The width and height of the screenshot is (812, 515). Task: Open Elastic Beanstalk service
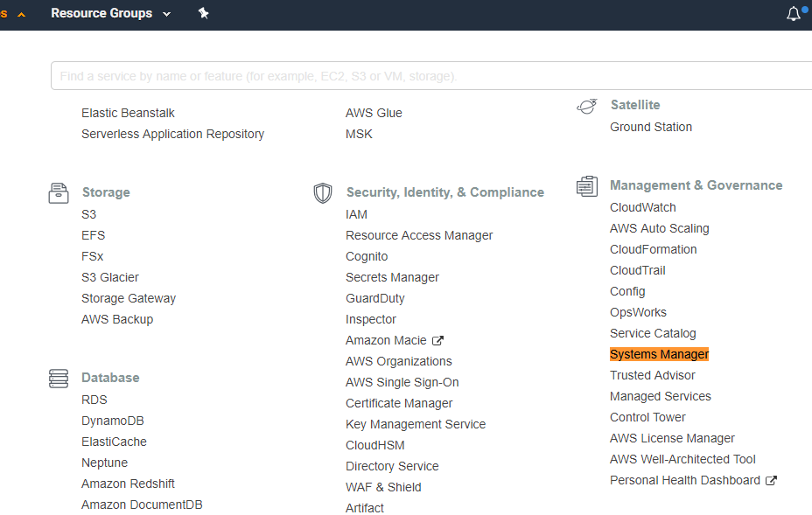coord(128,113)
